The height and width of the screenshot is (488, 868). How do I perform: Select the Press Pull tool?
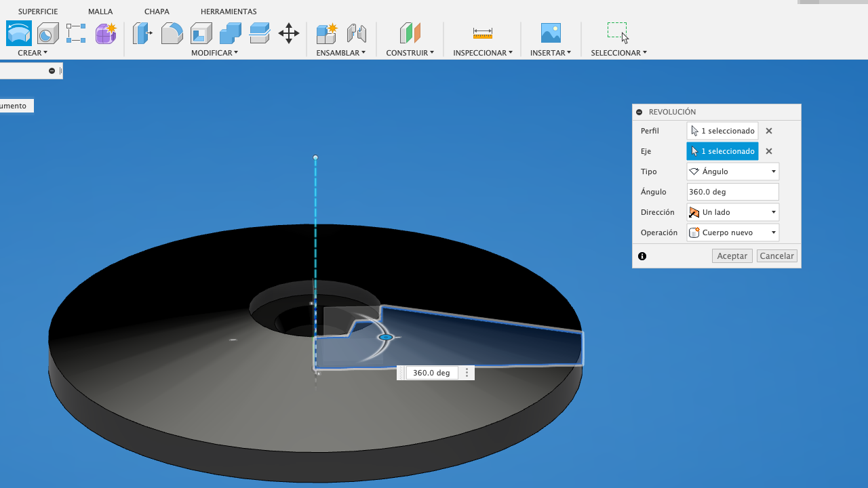142,33
